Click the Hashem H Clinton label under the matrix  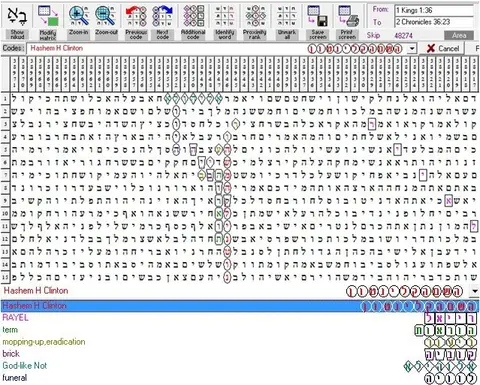[36, 291]
